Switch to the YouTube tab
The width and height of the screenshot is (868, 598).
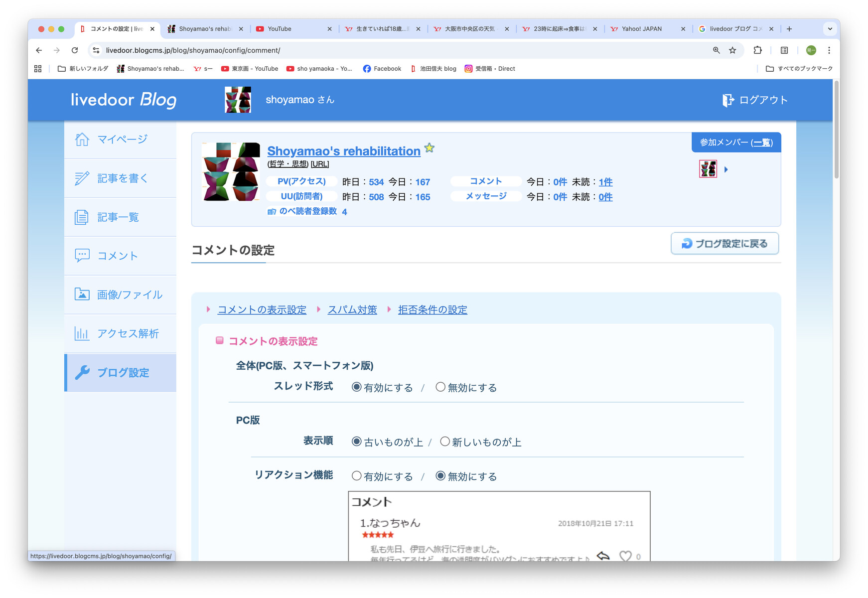tap(293, 29)
